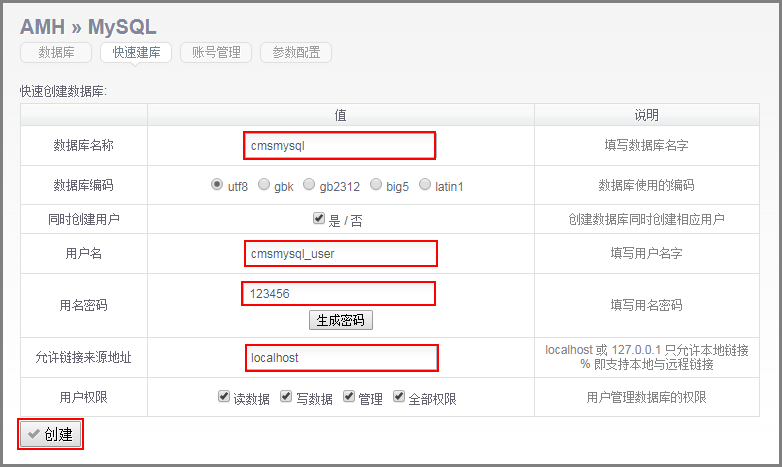
Task: Uncheck the 写数据 permission checkbox
Action: 286,397
